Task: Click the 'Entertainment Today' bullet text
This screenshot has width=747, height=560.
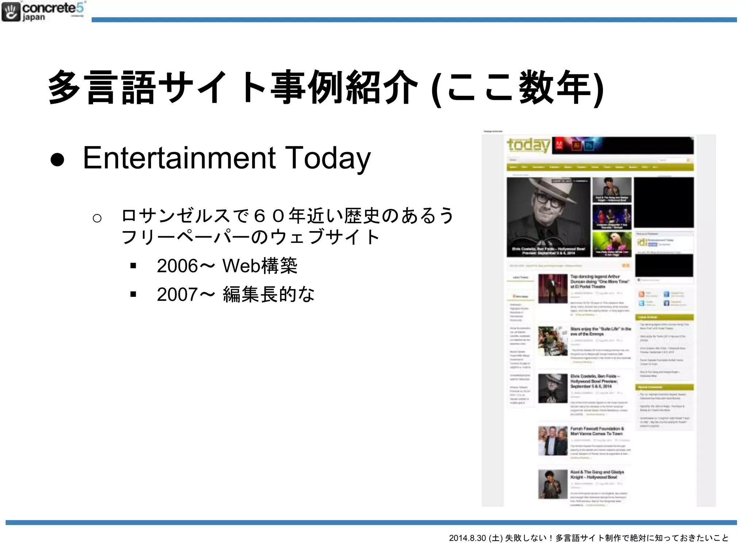Action: tap(227, 158)
